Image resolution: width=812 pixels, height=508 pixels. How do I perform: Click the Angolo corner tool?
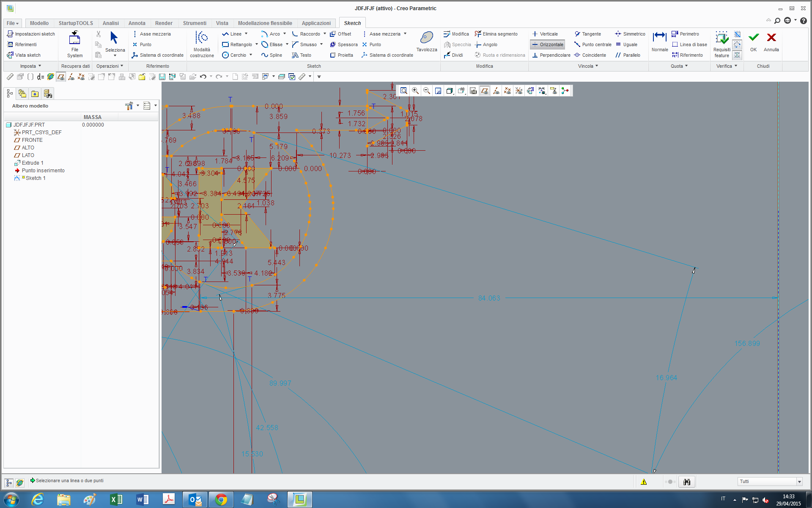pos(486,44)
